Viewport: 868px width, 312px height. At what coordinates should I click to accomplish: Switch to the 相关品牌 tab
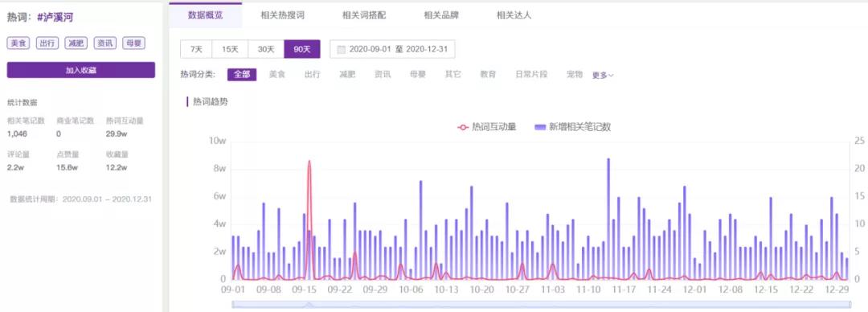(x=441, y=15)
